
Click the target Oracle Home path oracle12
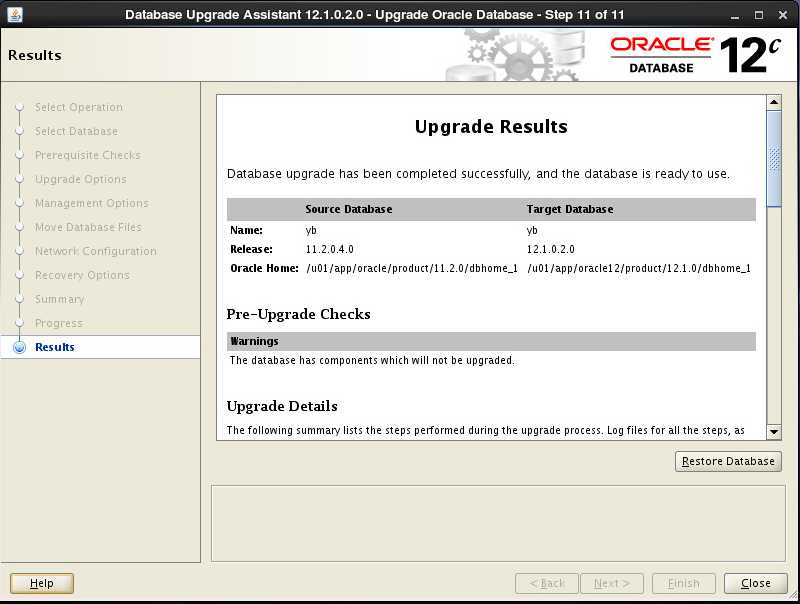point(639,268)
